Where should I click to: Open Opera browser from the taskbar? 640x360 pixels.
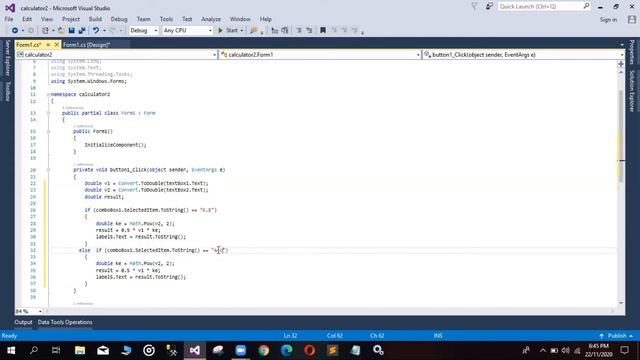point(309,350)
